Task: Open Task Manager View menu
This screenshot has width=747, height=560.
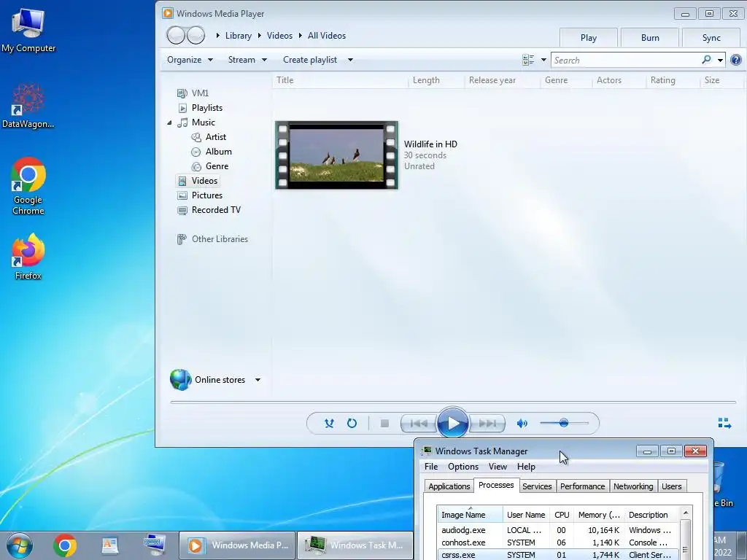Action: click(x=498, y=467)
